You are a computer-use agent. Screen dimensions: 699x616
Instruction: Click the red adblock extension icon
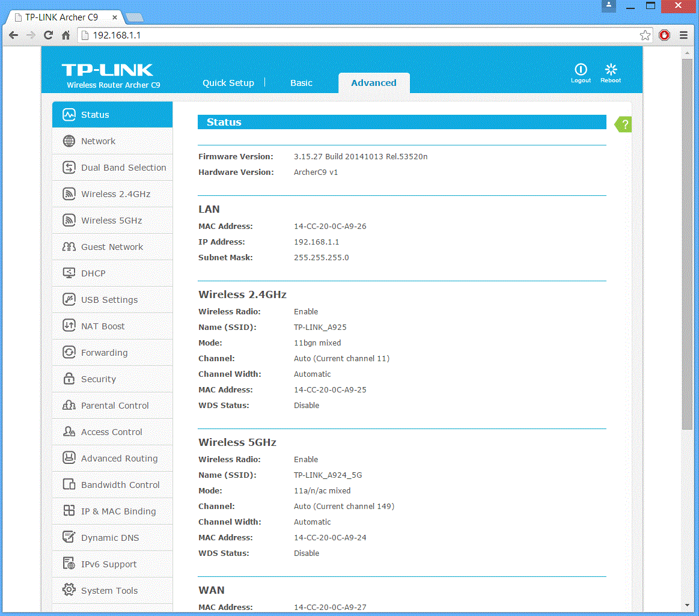click(664, 35)
